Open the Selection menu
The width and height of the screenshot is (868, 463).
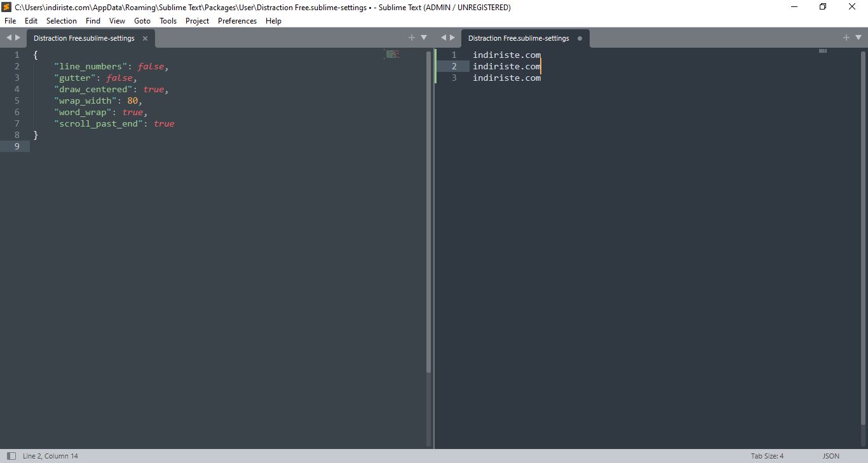(x=62, y=21)
